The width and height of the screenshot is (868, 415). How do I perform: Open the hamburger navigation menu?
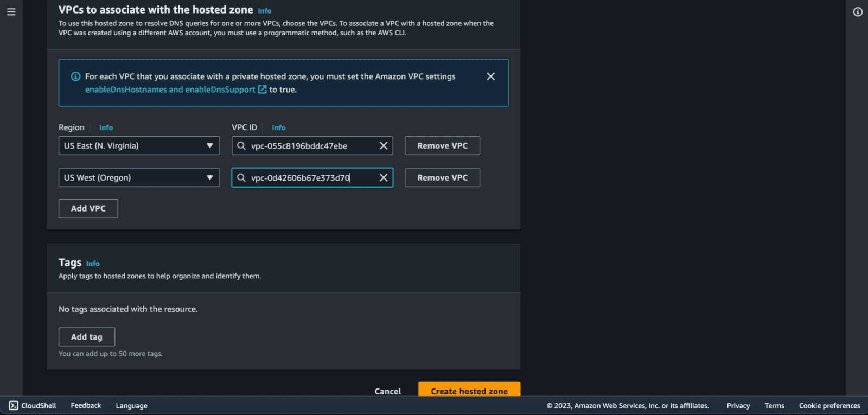pos(11,11)
